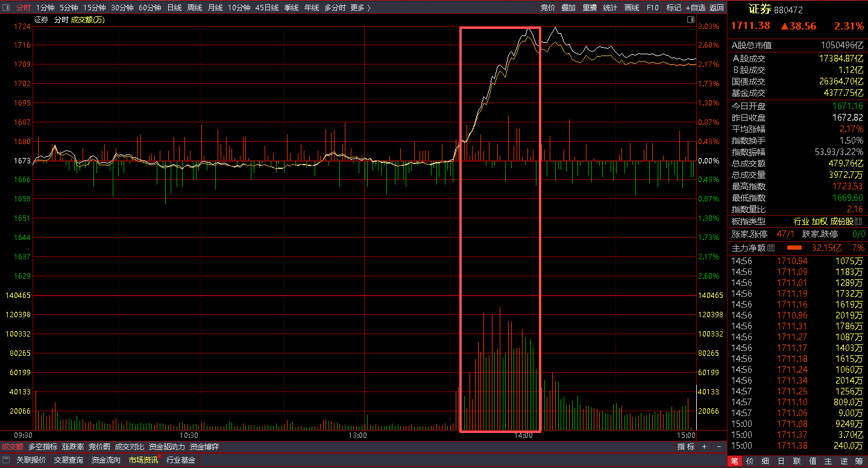
Task: Open F10 company info
Action: pos(653,8)
